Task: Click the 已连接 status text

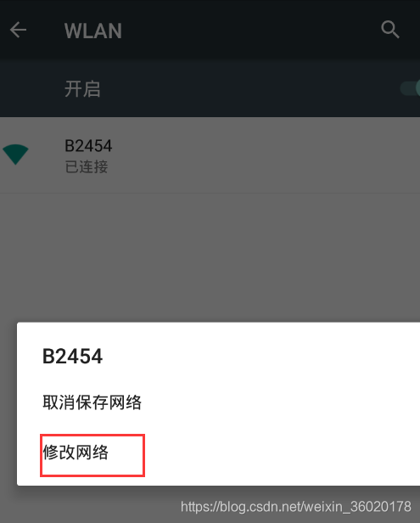Action: pyautogui.click(x=87, y=166)
